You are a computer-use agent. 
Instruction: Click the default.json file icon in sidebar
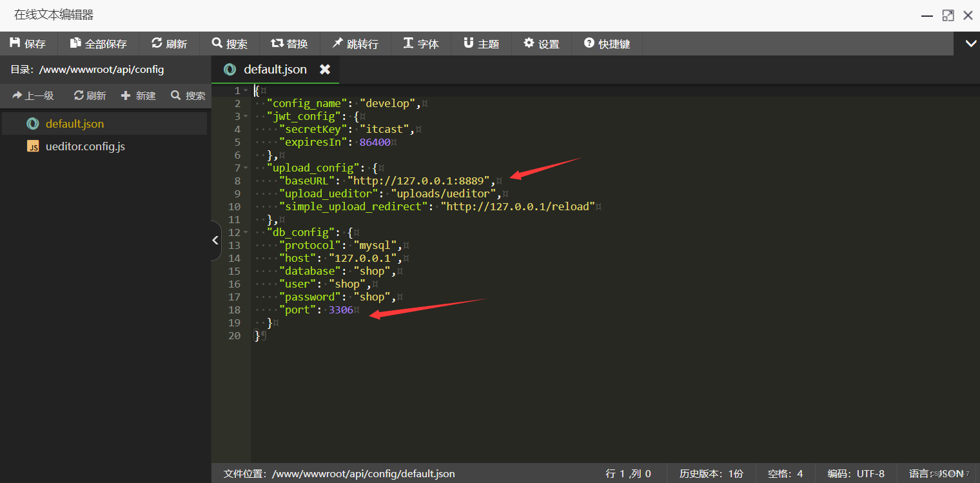33,123
